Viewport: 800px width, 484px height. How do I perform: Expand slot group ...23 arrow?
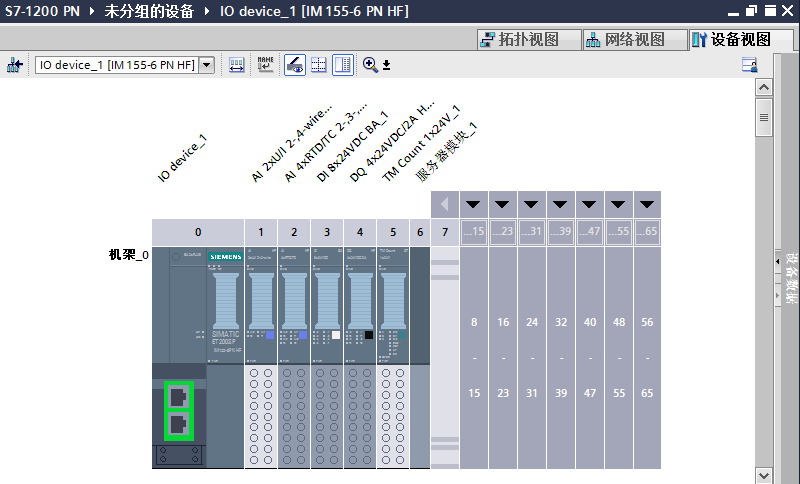503,205
